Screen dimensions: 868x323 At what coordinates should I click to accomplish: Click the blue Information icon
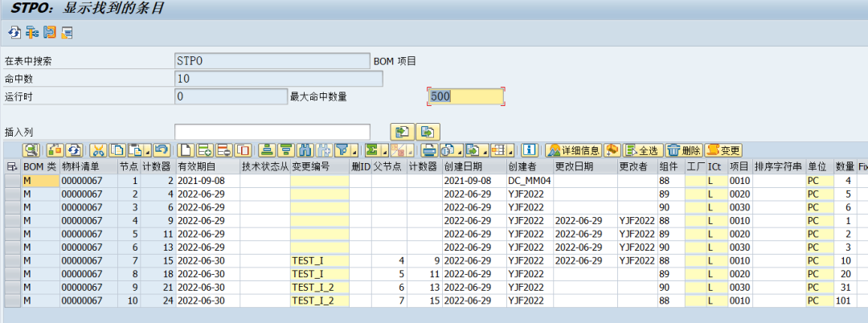[x=530, y=150]
